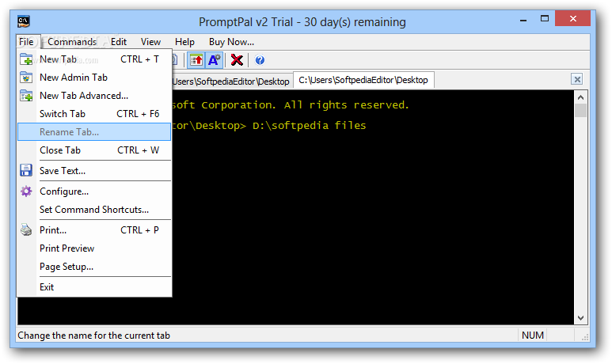Click the title 'PromptPal v2 Trial - 30 day(s) remaining'
Viewport: 612px width, 364px height.
pos(302,22)
